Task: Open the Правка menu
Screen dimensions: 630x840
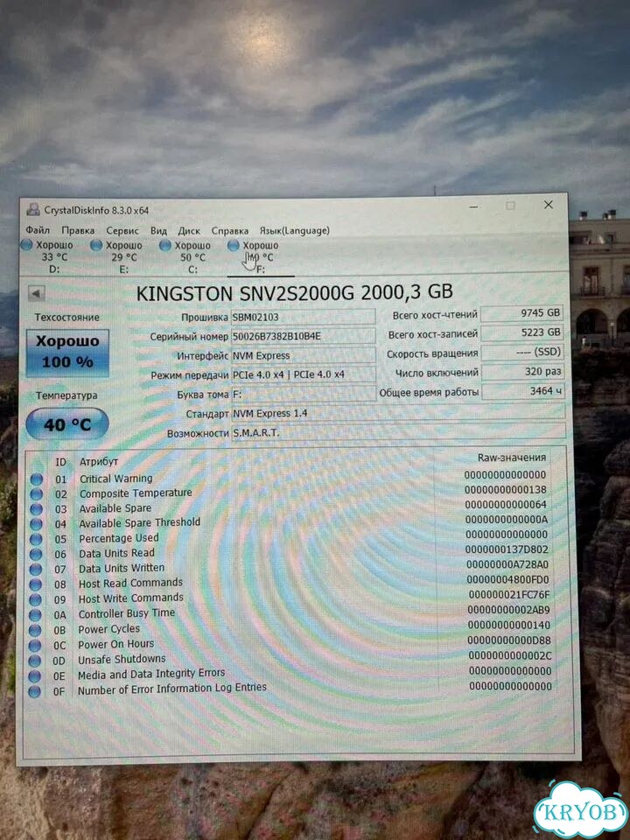Action: (78, 230)
